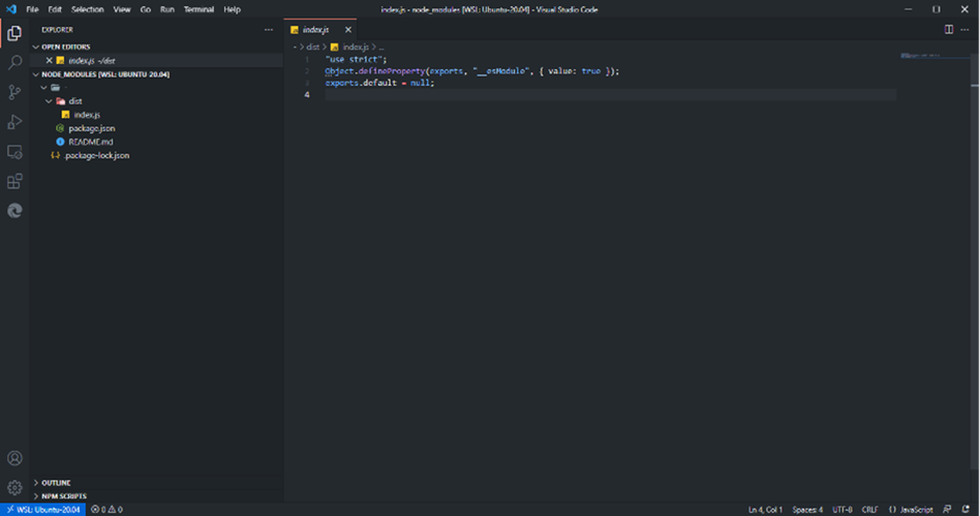Collapse the dist folder
The width and height of the screenshot is (980, 516).
49,101
